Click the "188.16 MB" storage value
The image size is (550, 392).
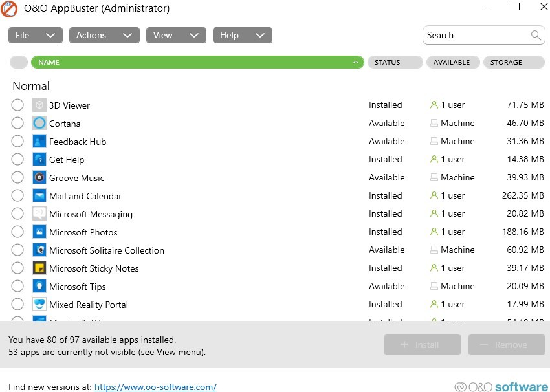tap(523, 232)
